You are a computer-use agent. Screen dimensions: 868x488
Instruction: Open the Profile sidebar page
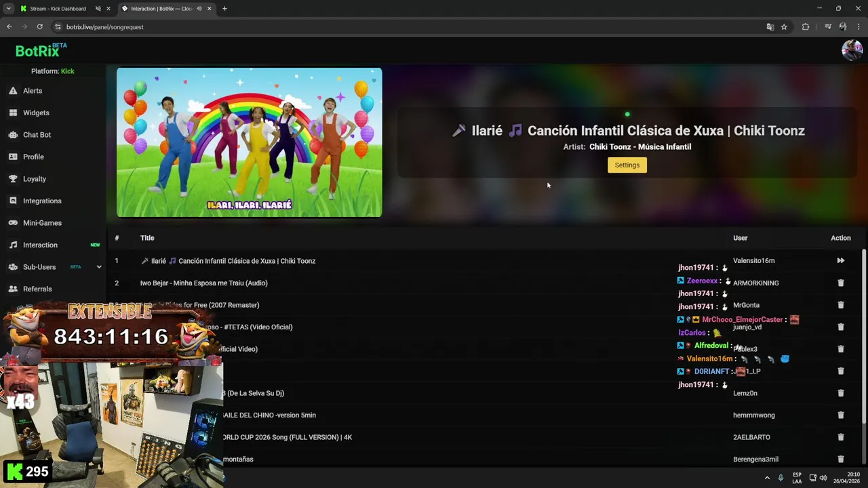[x=33, y=157]
